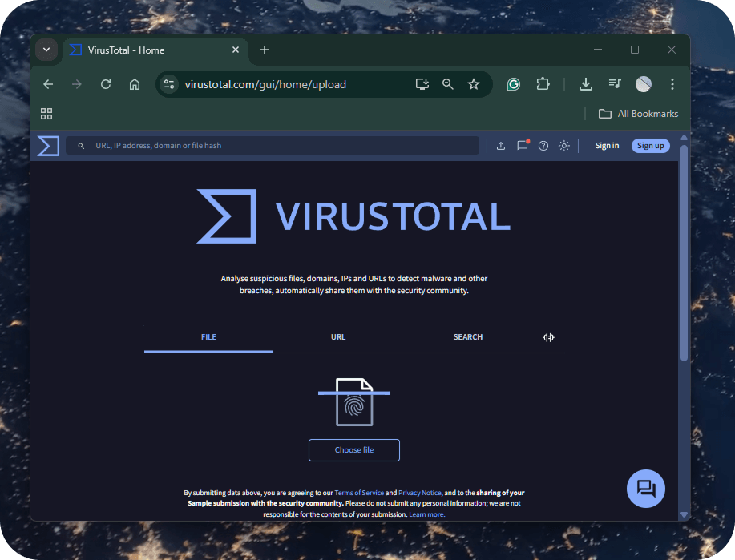Click the Sign up button
This screenshot has width=735, height=560.
pos(650,146)
